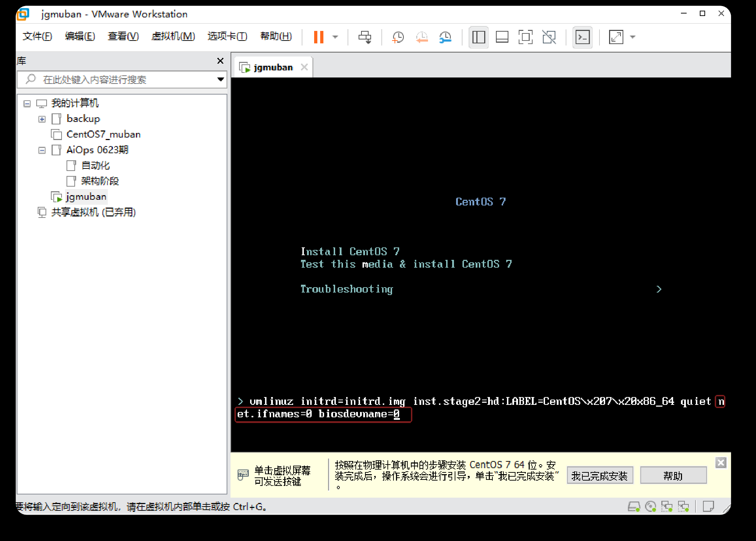Click the CD/DVD drive status icon
Image resolution: width=756 pixels, height=541 pixels.
(651, 507)
